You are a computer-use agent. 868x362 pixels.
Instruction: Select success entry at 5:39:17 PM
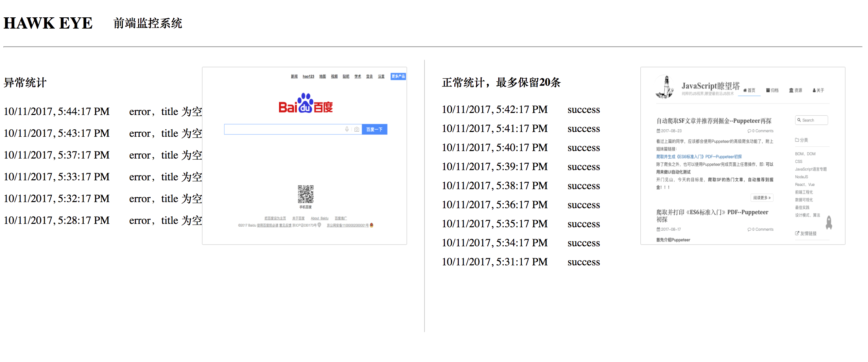[521, 167]
